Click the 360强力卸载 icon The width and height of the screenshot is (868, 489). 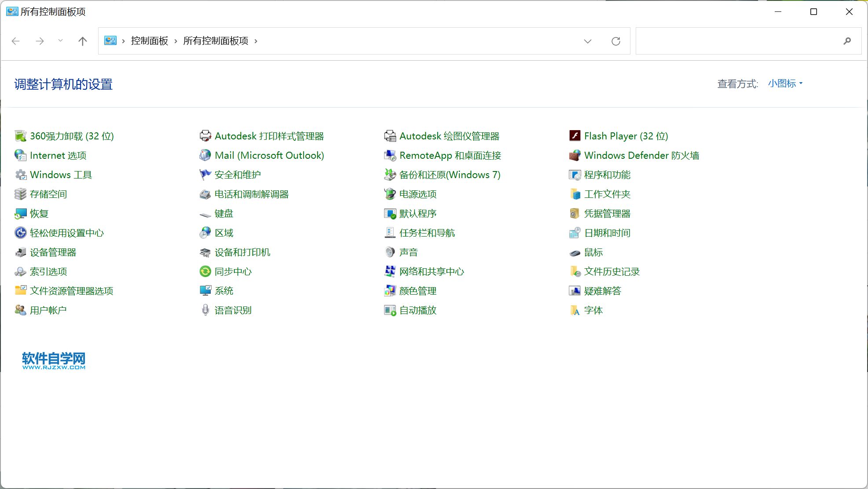(20, 136)
